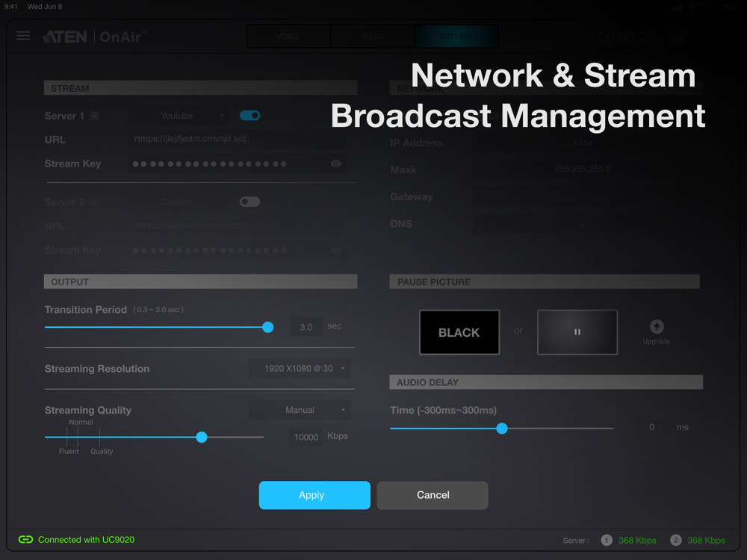Screen dimensions: 747x560
Task: Click the 'Upgrade' label text
Action: (x=657, y=341)
